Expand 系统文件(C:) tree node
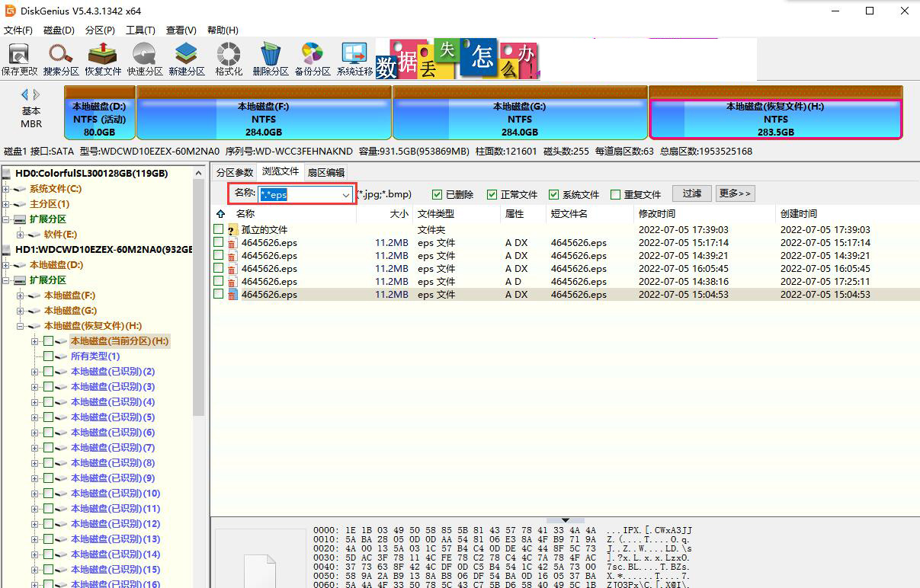This screenshot has height=588, width=920. [6, 189]
